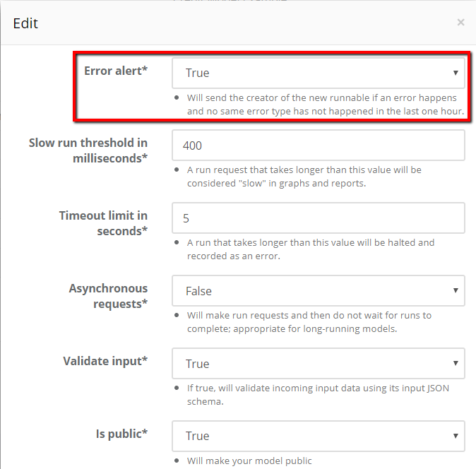Click the Error alert field label
Viewport: 476px width, 469px height.
[x=116, y=71]
